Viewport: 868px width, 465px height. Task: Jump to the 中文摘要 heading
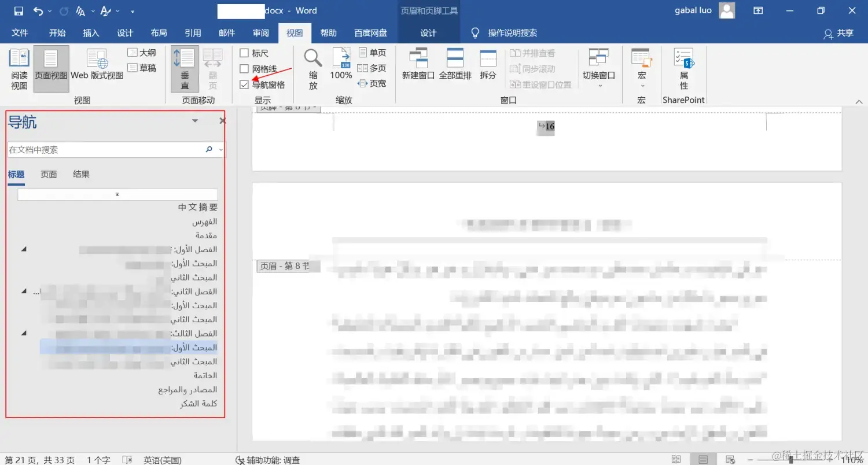tap(198, 207)
